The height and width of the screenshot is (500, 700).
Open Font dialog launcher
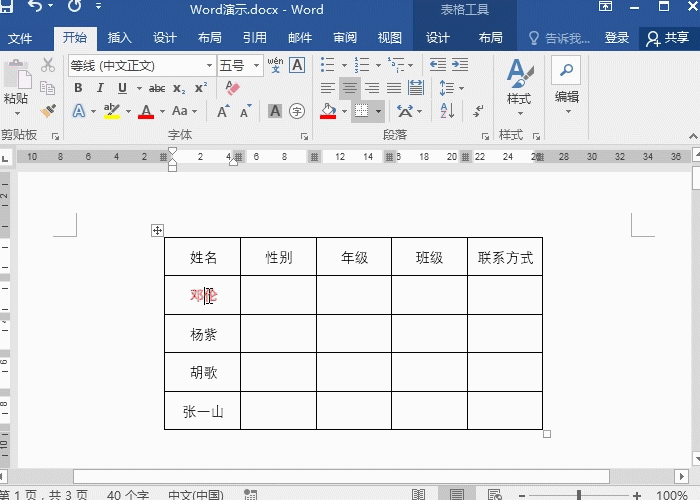(304, 137)
